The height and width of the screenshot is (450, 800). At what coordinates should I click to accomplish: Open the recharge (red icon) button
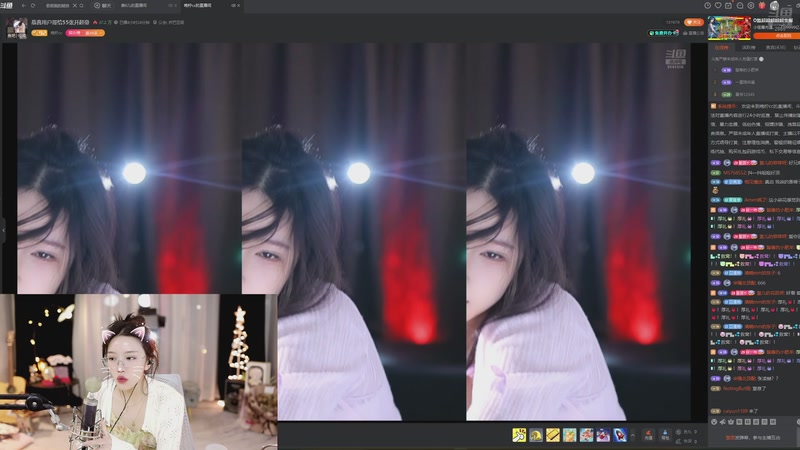(648, 435)
